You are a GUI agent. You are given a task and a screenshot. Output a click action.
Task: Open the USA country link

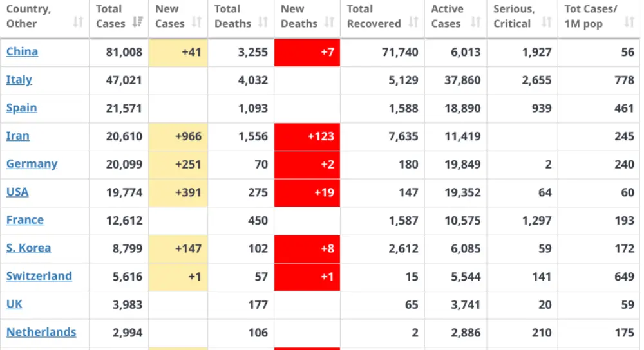(17, 192)
